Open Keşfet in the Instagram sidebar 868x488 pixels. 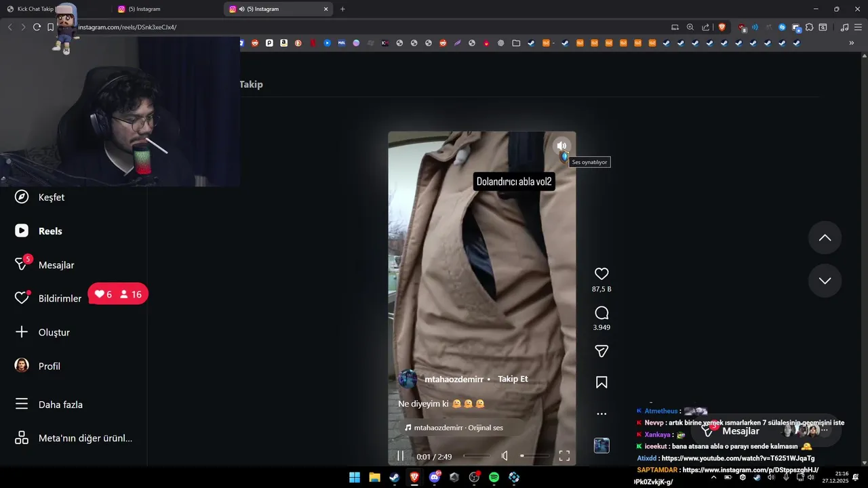pyautogui.click(x=40, y=197)
